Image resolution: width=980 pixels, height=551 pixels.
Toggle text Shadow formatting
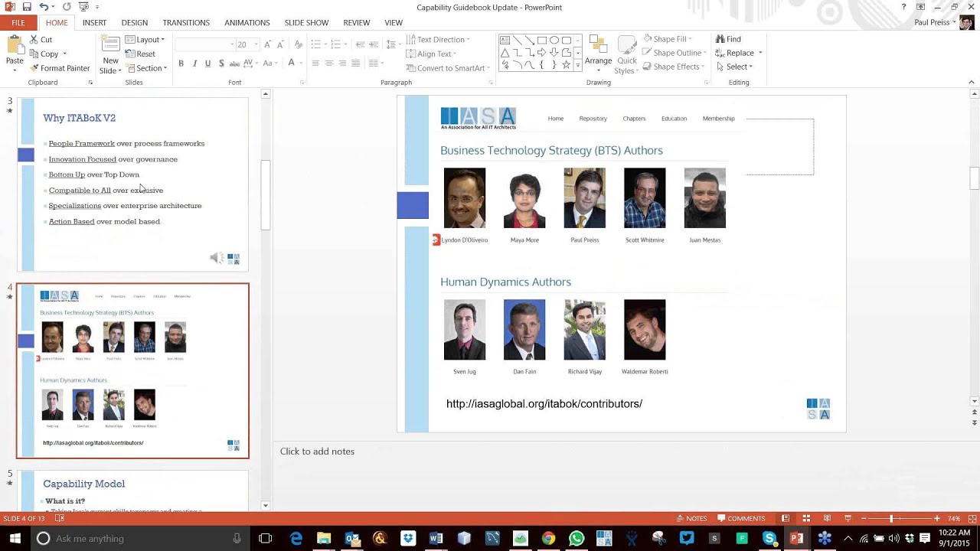click(221, 64)
